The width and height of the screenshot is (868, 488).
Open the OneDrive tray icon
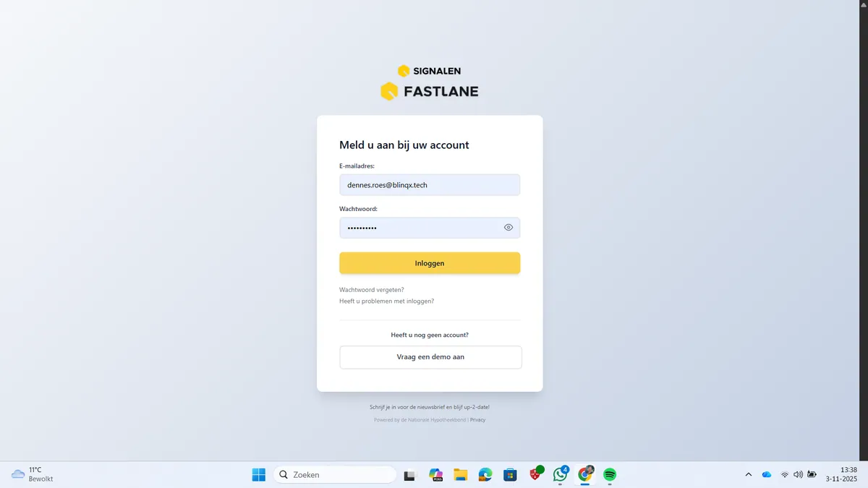(767, 475)
